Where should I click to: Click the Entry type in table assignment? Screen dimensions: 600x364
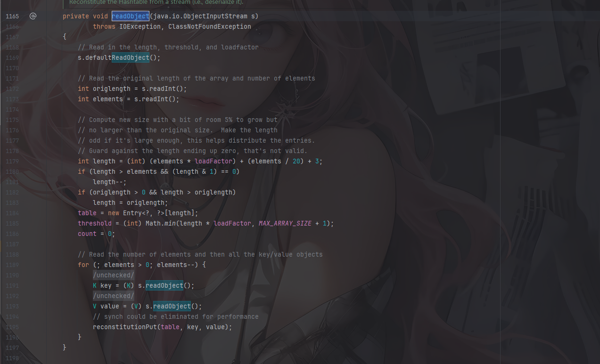(132, 213)
